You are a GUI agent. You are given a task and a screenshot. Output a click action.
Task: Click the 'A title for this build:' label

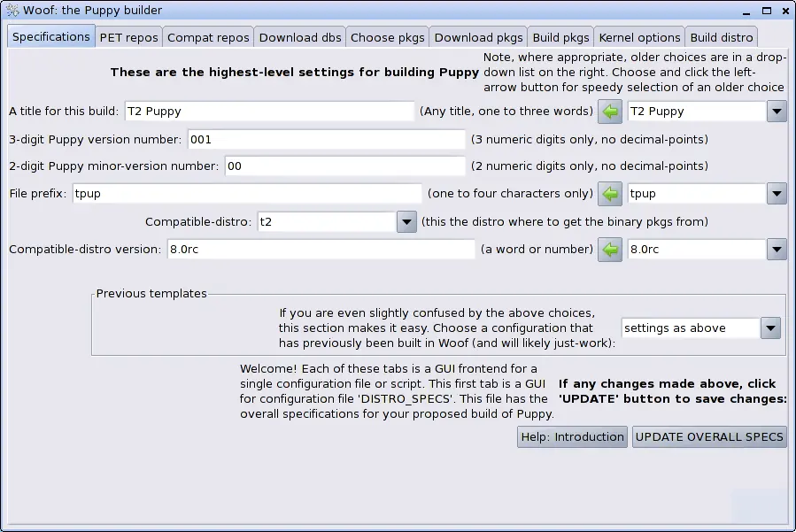[x=64, y=112]
